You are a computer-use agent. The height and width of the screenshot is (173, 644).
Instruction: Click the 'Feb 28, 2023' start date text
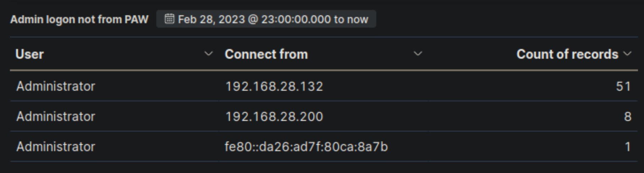coord(211,19)
